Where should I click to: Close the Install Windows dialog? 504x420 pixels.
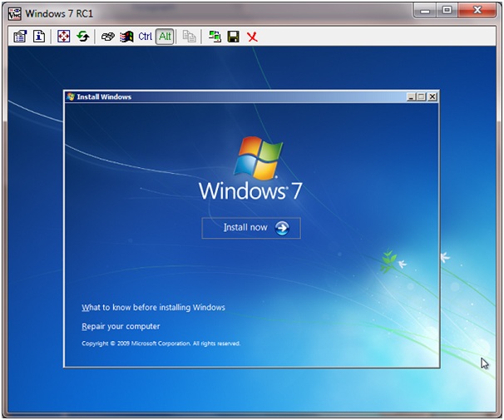click(432, 96)
